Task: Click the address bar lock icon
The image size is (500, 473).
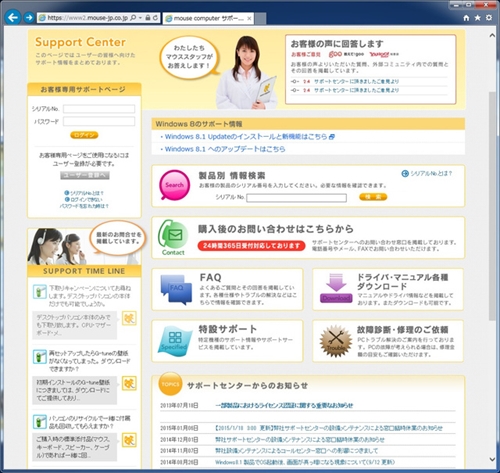Action: pyautogui.click(x=148, y=18)
